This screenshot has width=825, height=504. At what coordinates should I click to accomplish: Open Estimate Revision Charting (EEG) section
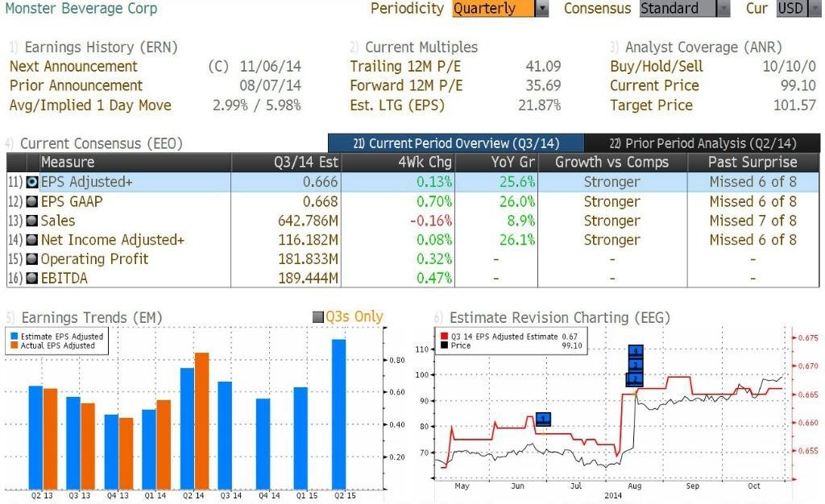pos(560,317)
